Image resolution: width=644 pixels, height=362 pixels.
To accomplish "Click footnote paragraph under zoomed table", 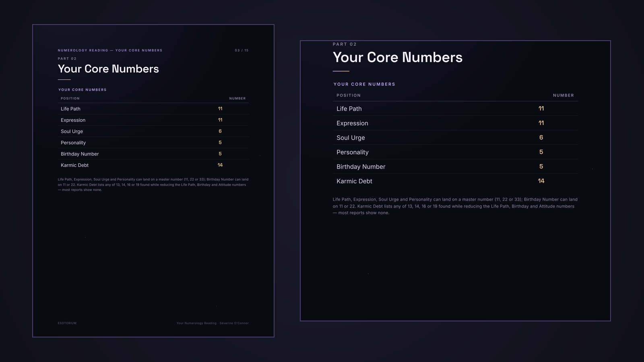I will tap(455, 206).
